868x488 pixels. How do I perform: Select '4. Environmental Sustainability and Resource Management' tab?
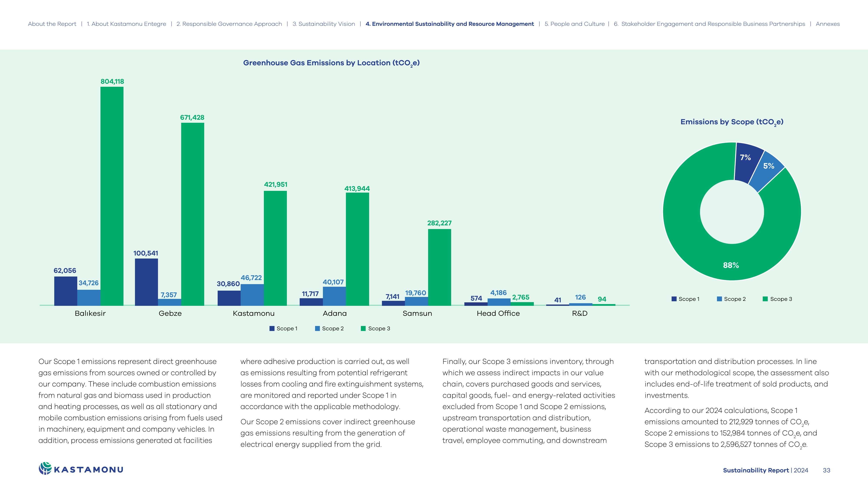tap(450, 24)
